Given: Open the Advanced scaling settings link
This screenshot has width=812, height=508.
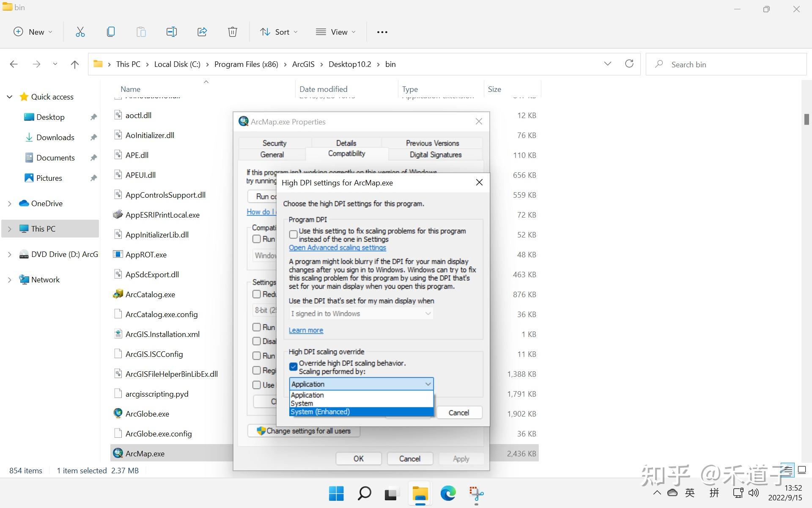Looking at the screenshot, I should (337, 248).
